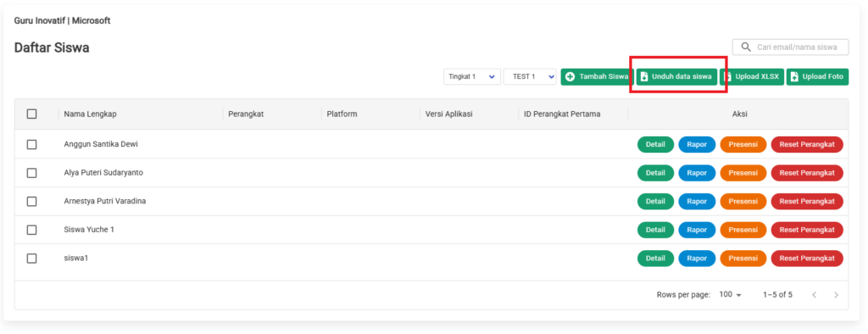The height and width of the screenshot is (334, 868).
Task: Go to next page arrow
Action: pos(836,295)
